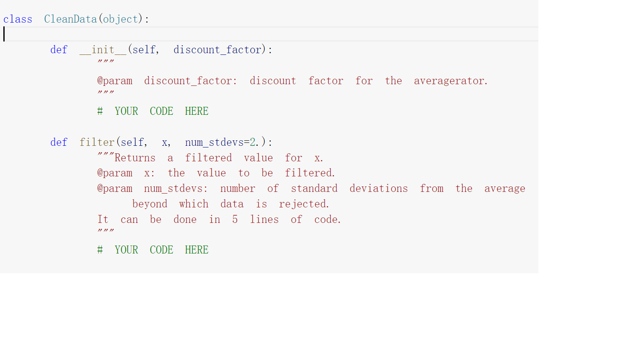Click the def keyword before filter
Image resolution: width=644 pixels, height=362 pixels.
tap(59, 142)
